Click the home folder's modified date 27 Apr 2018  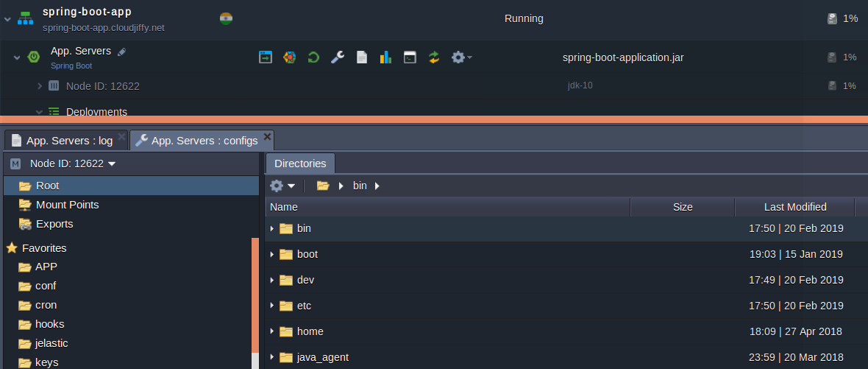pyautogui.click(x=795, y=331)
